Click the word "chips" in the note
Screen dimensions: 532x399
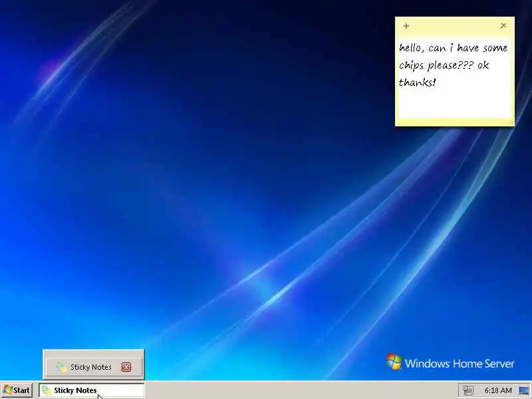point(411,65)
